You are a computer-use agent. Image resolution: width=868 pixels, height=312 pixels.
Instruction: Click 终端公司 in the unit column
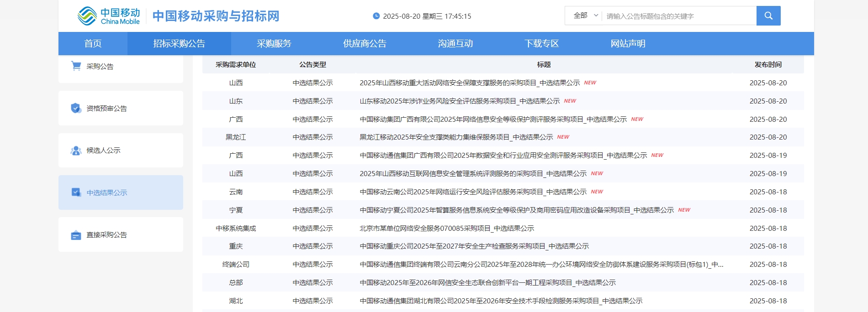236,264
